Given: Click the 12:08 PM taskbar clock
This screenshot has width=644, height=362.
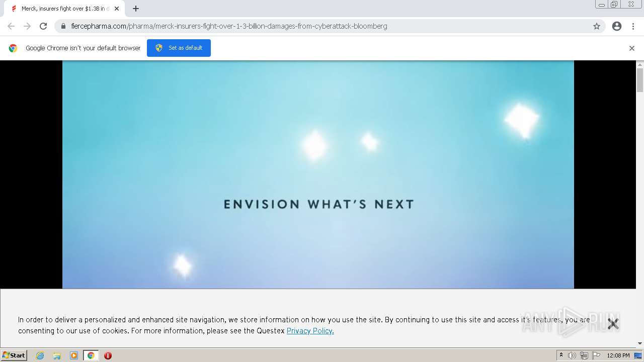Looking at the screenshot, I should pyautogui.click(x=618, y=355).
